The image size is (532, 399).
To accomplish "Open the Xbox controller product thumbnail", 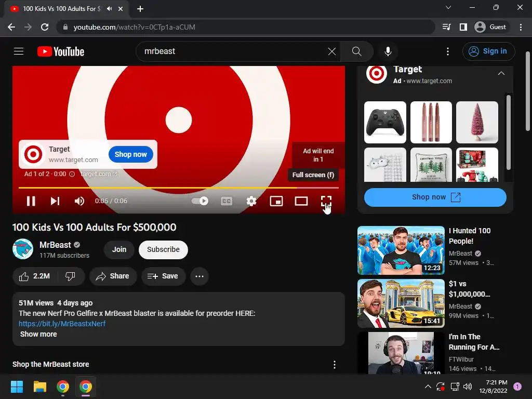I will point(385,122).
